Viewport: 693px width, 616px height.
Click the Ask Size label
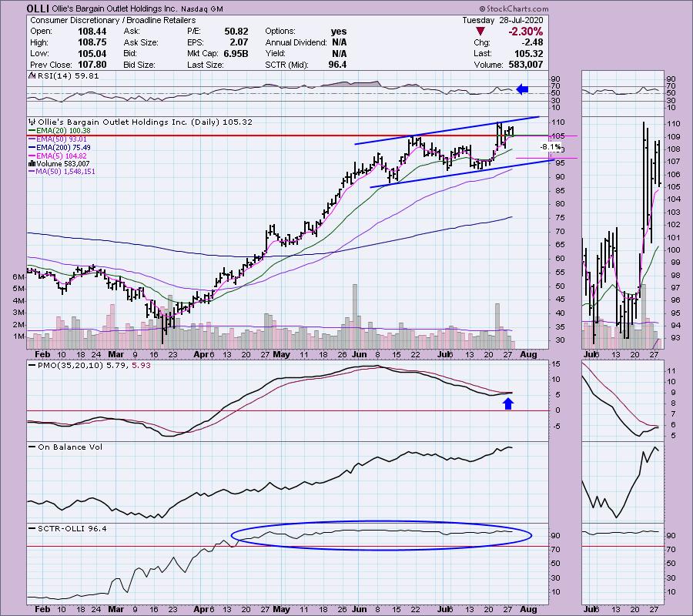coord(141,42)
